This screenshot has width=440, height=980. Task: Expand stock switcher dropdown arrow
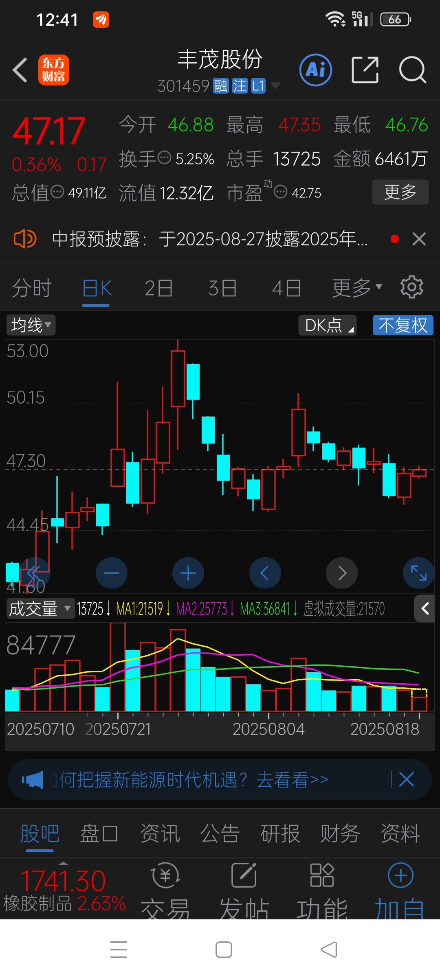(275, 85)
